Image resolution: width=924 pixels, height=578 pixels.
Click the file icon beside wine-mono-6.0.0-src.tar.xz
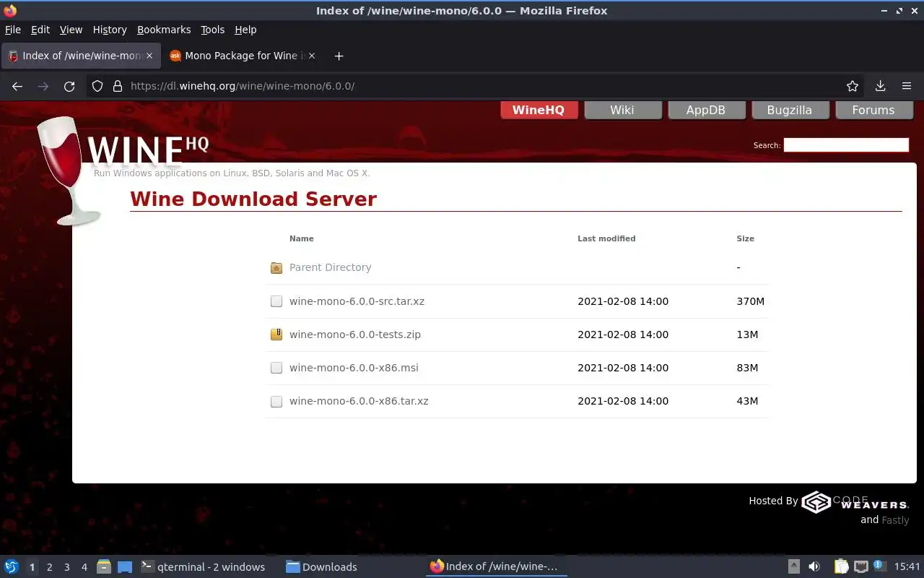(276, 301)
